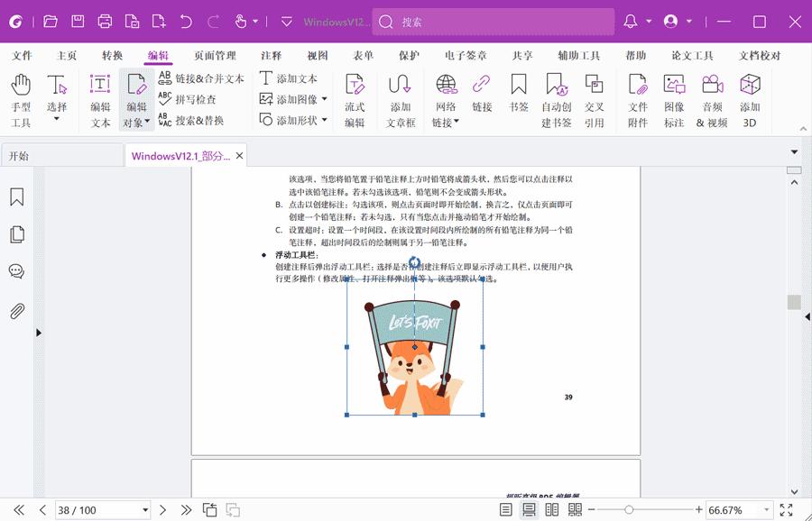Open the customize quick access dropdown
Viewport: 812px width, 521px height.
coord(286,22)
